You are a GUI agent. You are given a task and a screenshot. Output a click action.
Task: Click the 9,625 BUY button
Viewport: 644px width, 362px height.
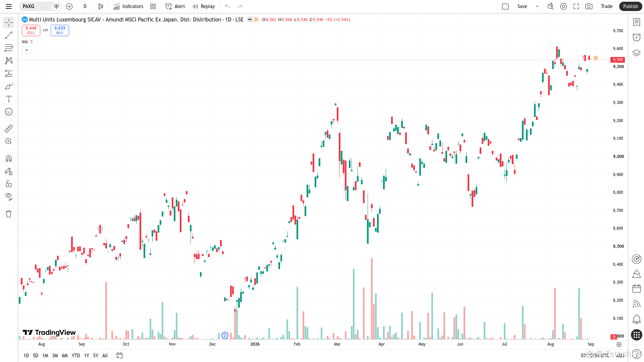(60, 31)
